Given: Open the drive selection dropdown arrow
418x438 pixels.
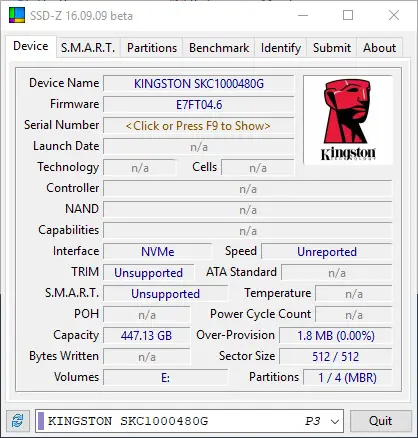Looking at the screenshot, I should coord(335,421).
